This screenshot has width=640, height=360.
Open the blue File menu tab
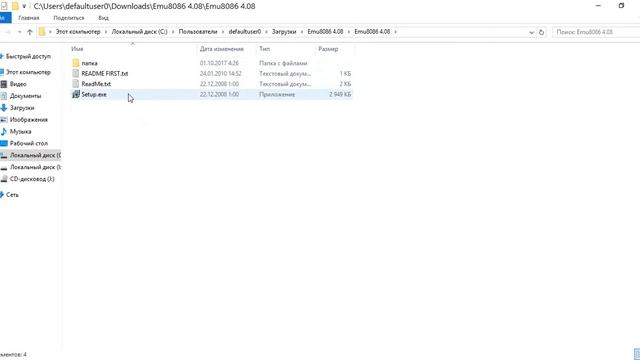click(x=5, y=18)
